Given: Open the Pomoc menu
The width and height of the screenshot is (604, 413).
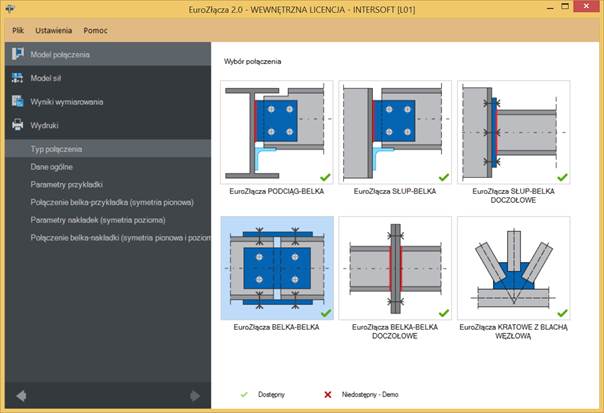Looking at the screenshot, I should point(95,30).
